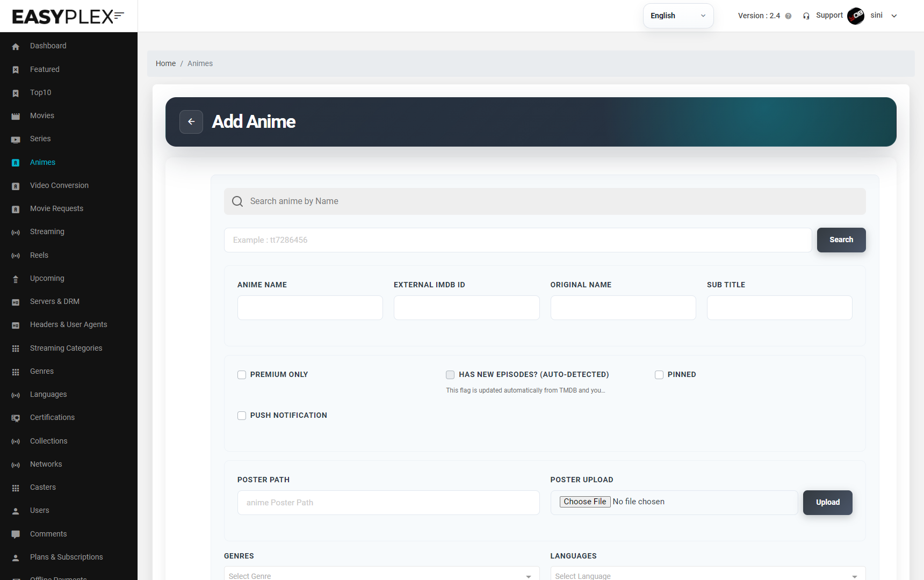Image resolution: width=924 pixels, height=580 pixels.
Task: Enable the Push Notification checkbox
Action: pyautogui.click(x=242, y=416)
